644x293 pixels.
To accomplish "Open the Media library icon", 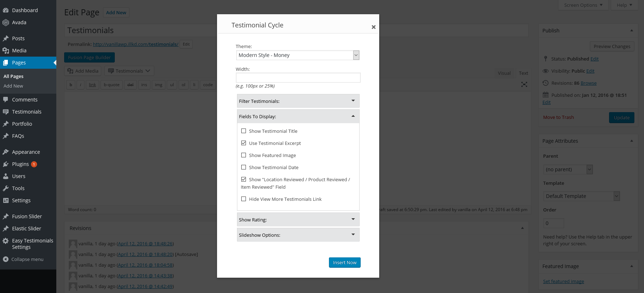I will click(6, 51).
